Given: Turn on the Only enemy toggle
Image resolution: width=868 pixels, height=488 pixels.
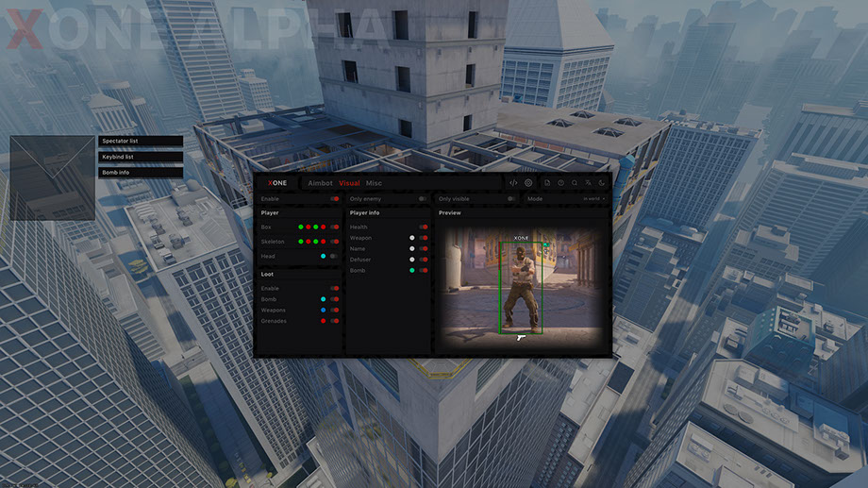Looking at the screenshot, I should pos(422,199).
